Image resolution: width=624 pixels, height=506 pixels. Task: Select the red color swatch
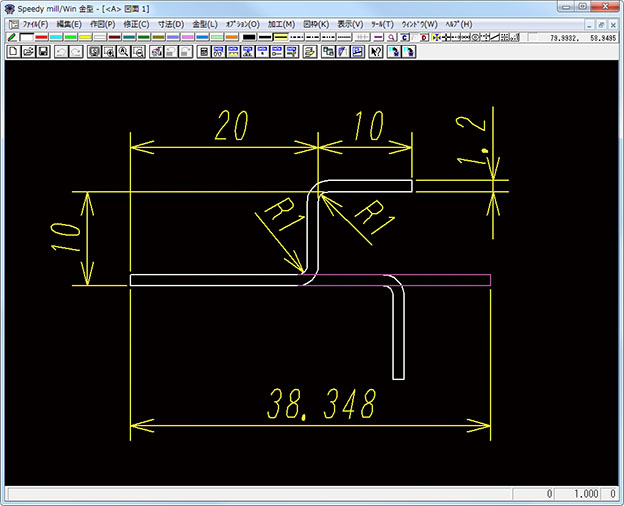point(41,37)
